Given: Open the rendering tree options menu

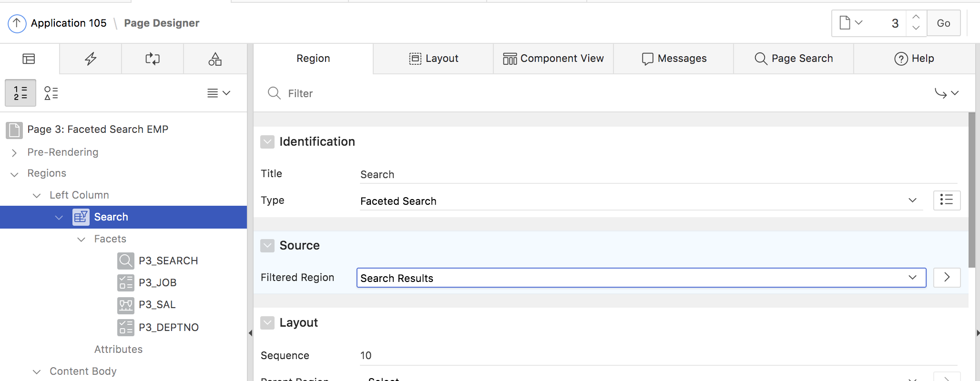Looking at the screenshot, I should (x=219, y=93).
